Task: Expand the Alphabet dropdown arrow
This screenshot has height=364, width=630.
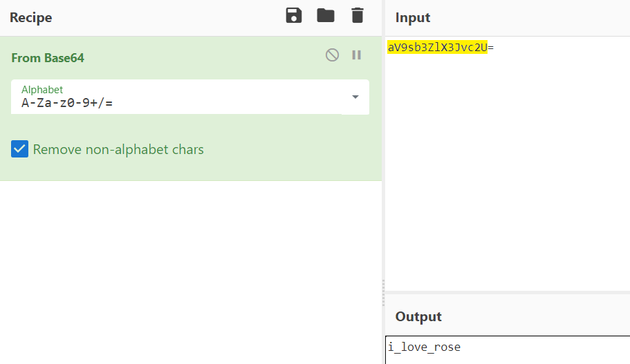Action: (x=355, y=97)
